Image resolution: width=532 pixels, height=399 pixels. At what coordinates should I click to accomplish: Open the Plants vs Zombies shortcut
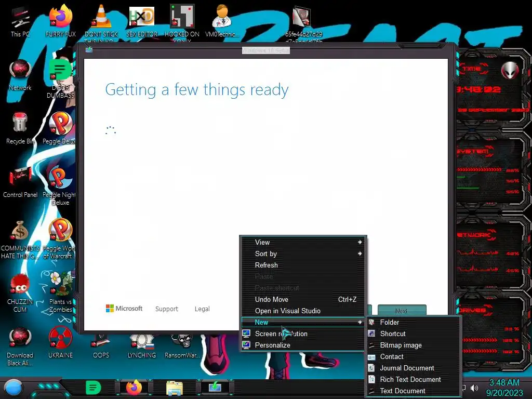tap(61, 292)
